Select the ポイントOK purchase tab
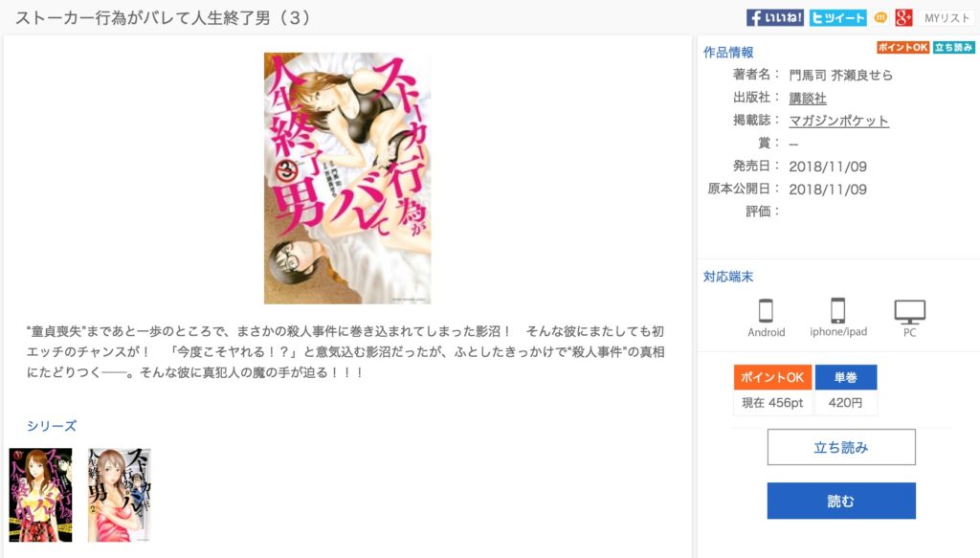Viewport: 980px width, 558px height. (x=772, y=377)
